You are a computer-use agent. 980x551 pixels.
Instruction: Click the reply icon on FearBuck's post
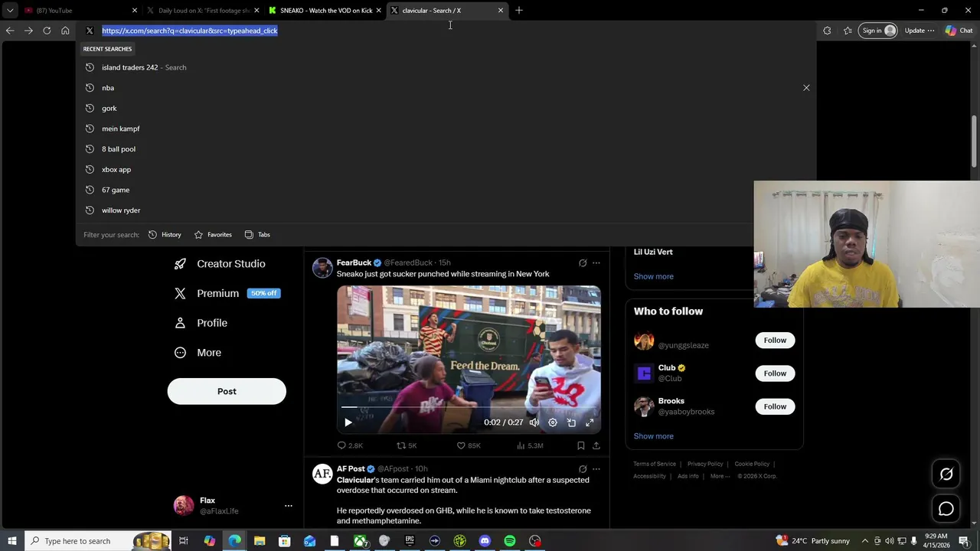click(341, 445)
